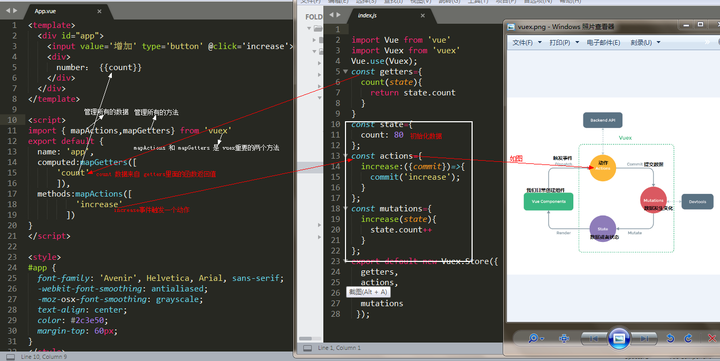This screenshot has width=720, height=361.
Task: Open the 打印(P) menu
Action: pos(560,42)
